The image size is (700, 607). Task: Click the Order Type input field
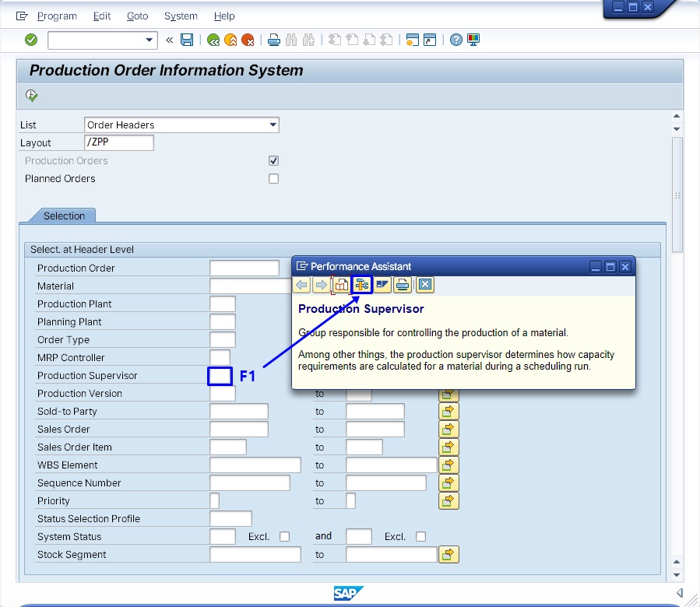(223, 339)
